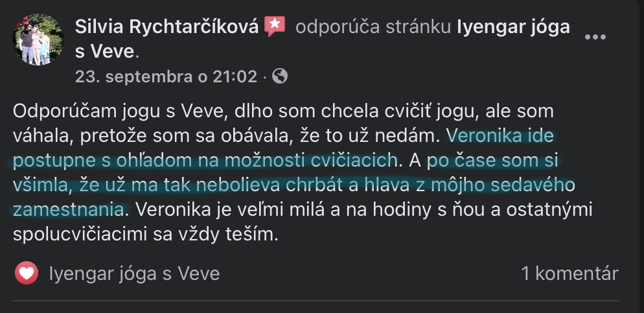Click the opening words Odporúčam jogu s Veve
The width and height of the screenshot is (644, 313).
point(119,111)
